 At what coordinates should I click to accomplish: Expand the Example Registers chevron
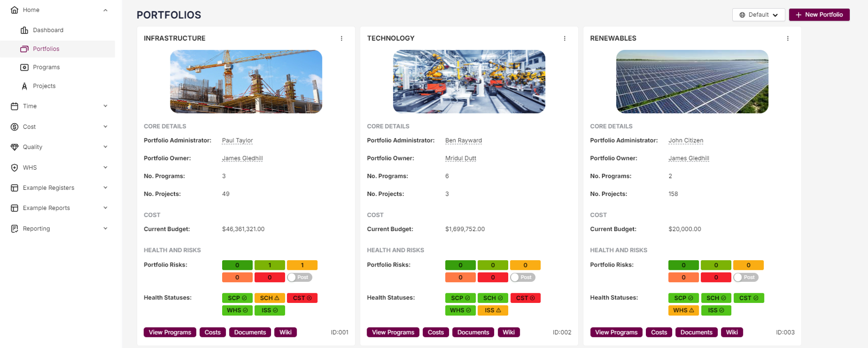pyautogui.click(x=106, y=188)
